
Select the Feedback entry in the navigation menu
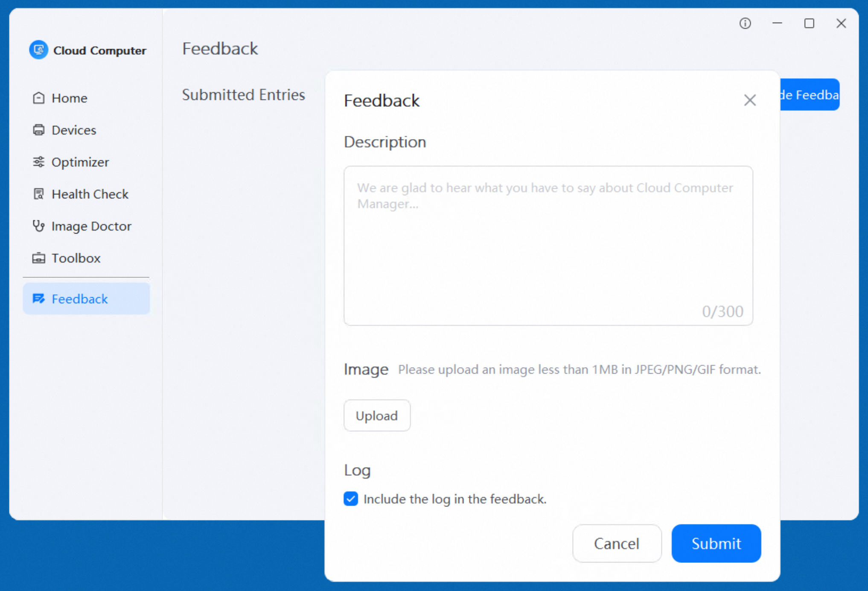point(79,298)
